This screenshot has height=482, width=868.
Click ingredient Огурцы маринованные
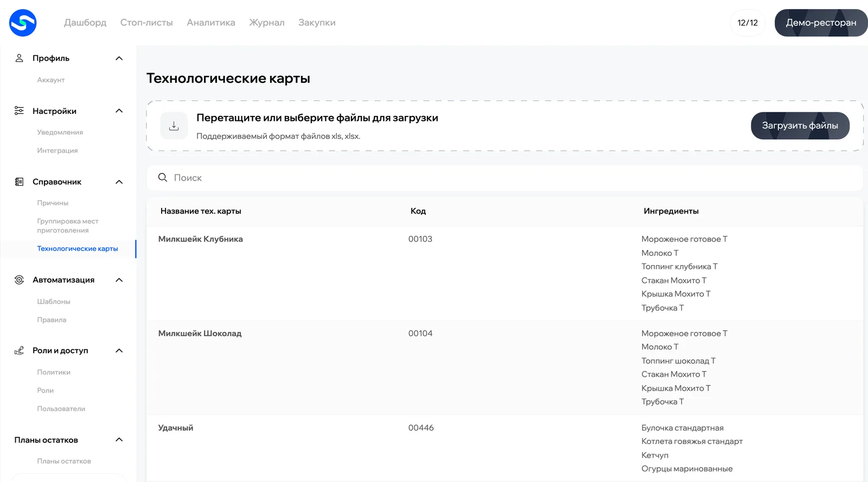[x=687, y=469]
